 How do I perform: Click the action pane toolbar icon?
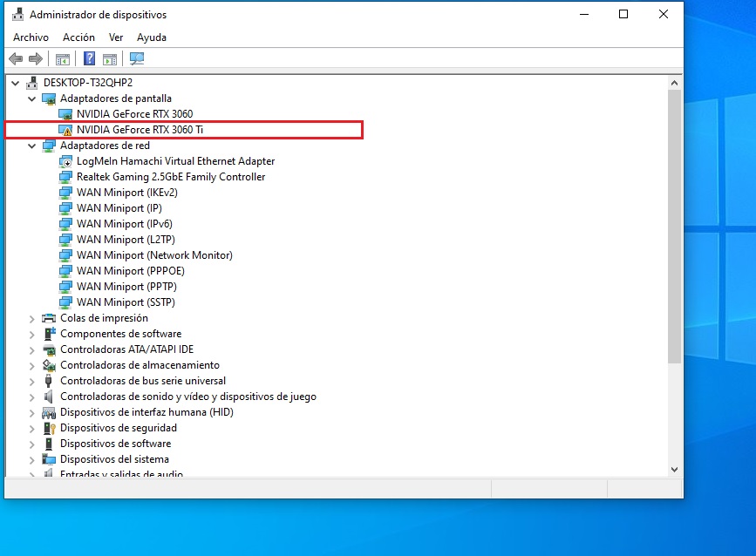(110, 59)
